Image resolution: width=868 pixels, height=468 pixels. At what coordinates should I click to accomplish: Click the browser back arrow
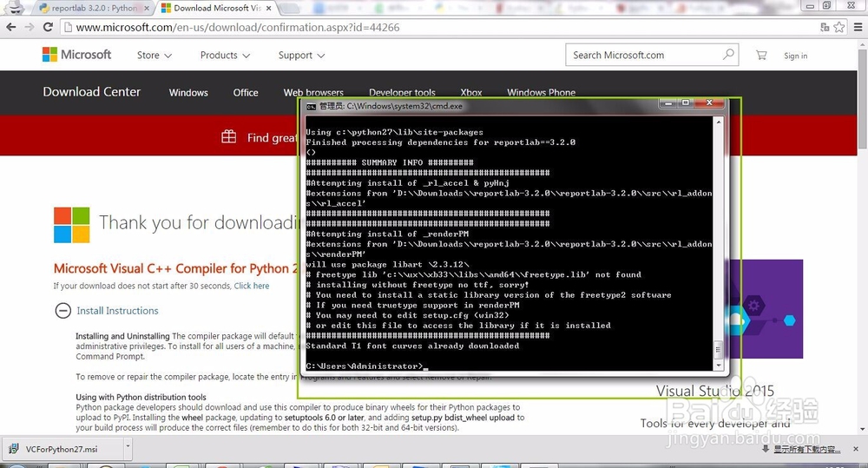[10, 27]
